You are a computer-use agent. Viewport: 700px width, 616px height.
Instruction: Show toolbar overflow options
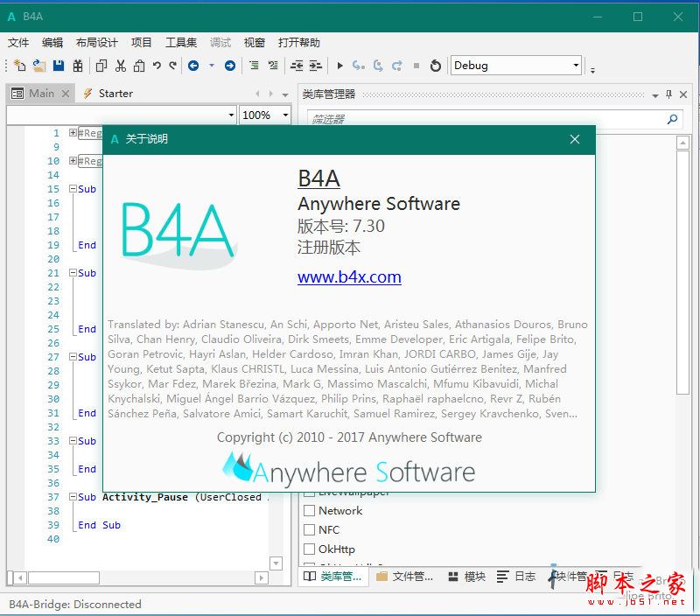[592, 70]
